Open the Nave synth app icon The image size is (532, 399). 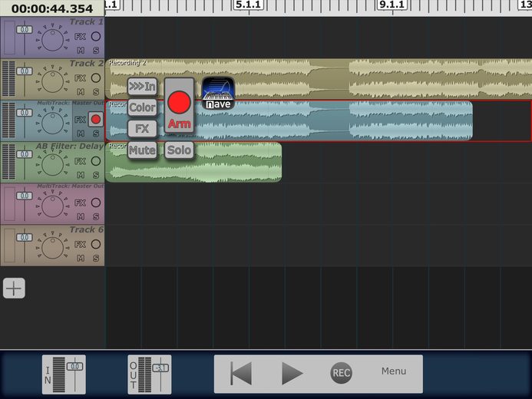(x=218, y=93)
